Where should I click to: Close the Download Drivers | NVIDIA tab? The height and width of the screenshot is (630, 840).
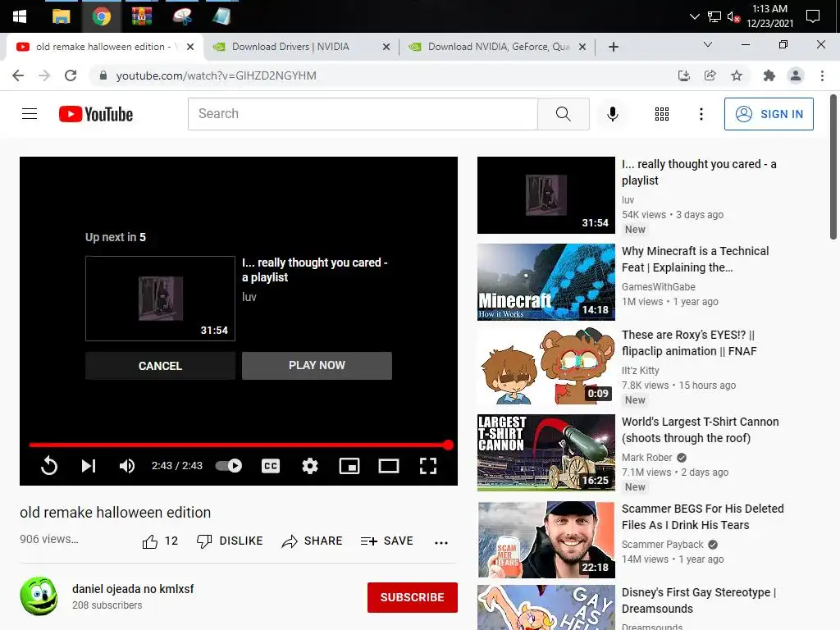coord(386,47)
